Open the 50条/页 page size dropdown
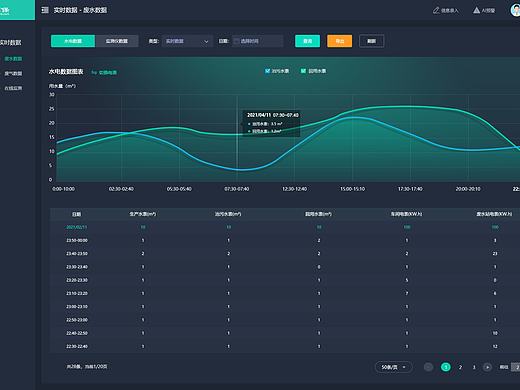 [394, 367]
